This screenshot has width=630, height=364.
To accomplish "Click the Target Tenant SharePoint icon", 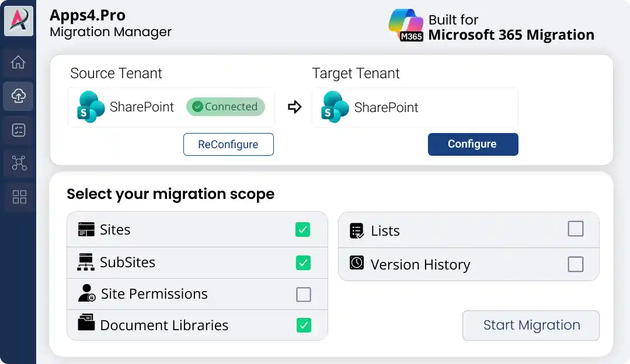I will point(335,107).
